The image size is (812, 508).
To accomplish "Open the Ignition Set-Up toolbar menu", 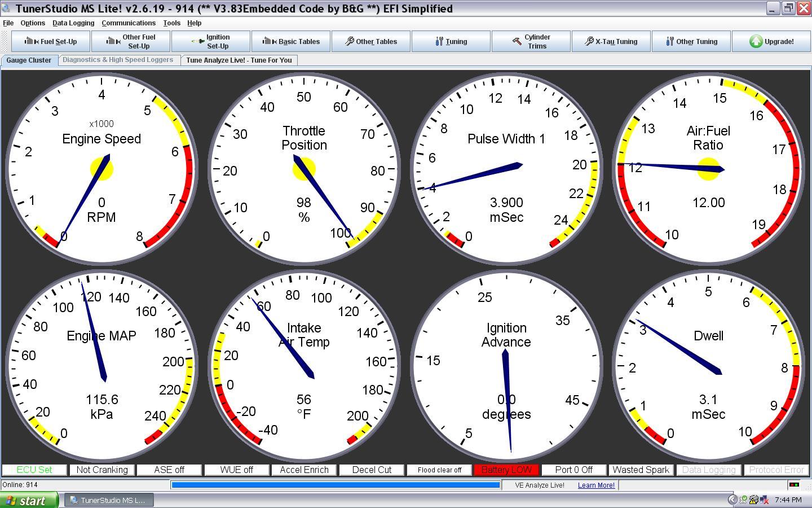I will tap(211, 41).
